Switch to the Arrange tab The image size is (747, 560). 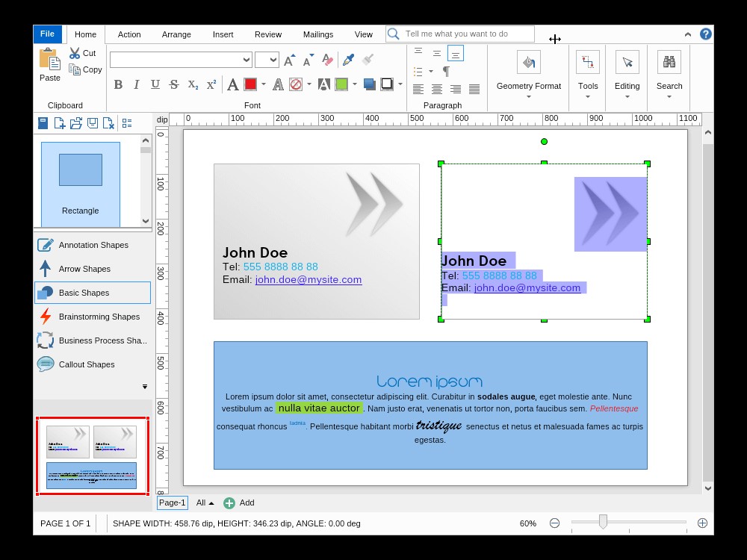pyautogui.click(x=176, y=34)
